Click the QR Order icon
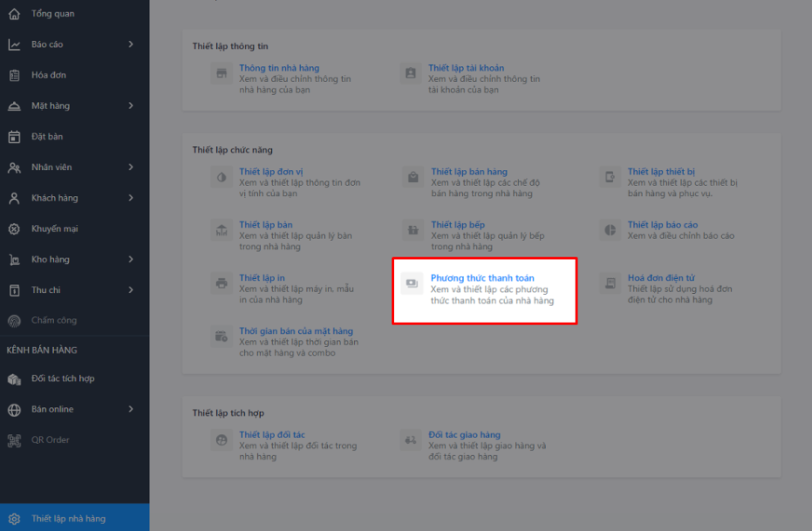 (14, 440)
